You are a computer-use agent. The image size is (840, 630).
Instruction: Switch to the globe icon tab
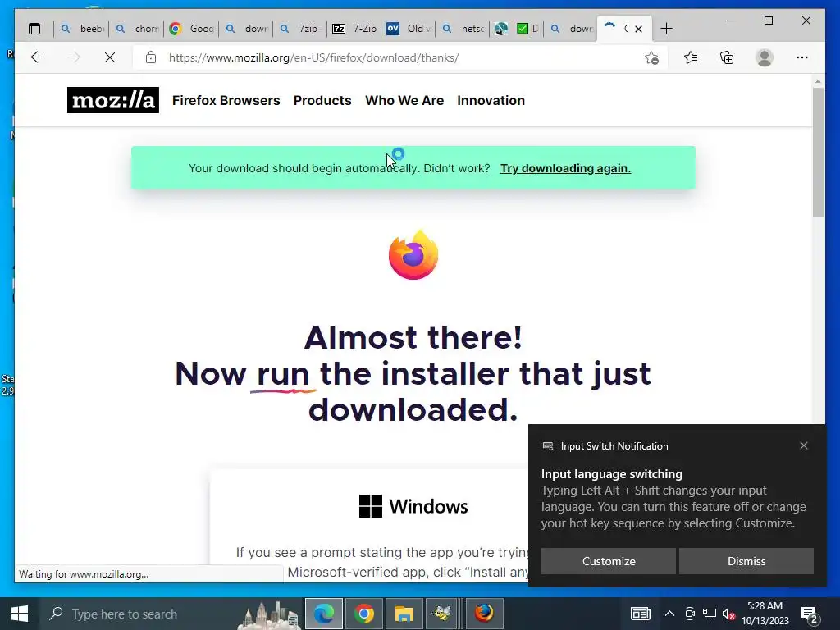pos(501,29)
